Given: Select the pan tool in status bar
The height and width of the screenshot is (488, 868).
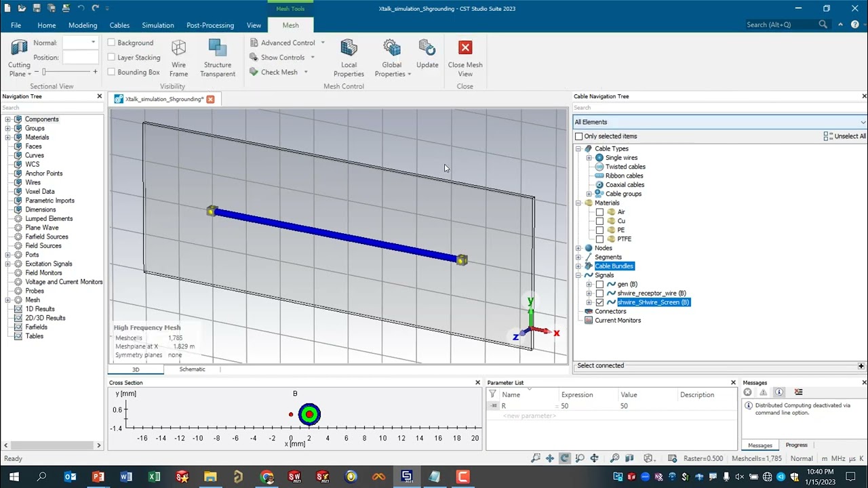Looking at the screenshot, I should (550, 458).
